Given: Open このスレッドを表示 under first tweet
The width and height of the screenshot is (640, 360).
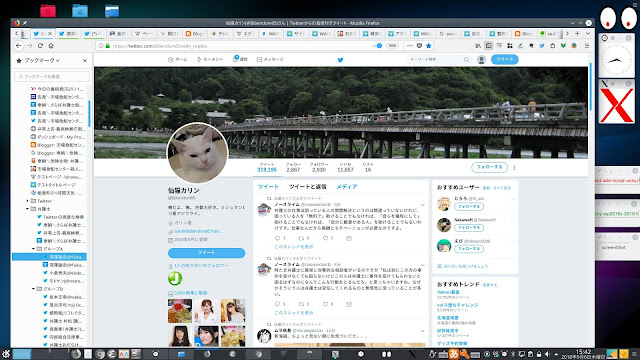Looking at the screenshot, I should point(293,247).
